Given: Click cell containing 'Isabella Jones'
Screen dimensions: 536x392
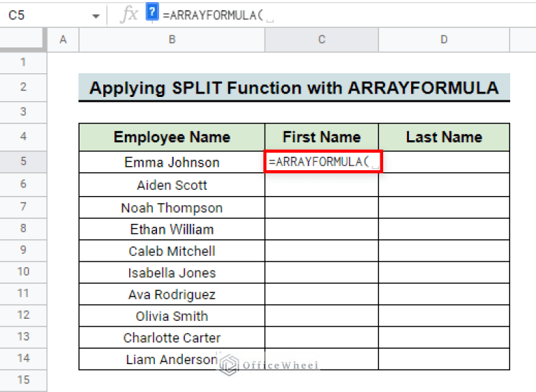Looking at the screenshot, I should tap(172, 273).
